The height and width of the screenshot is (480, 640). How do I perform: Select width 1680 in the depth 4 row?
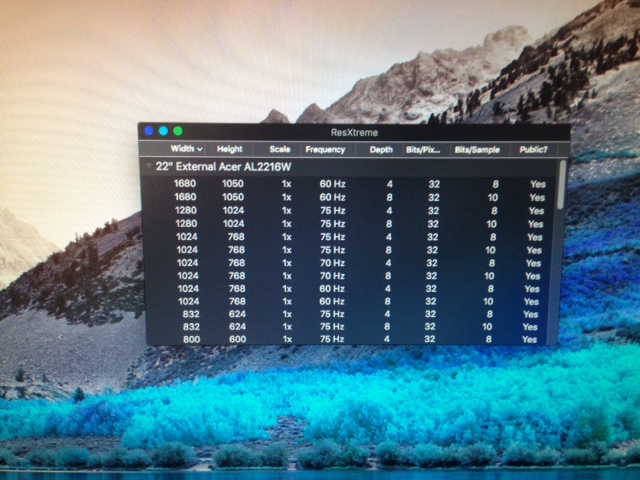click(185, 184)
